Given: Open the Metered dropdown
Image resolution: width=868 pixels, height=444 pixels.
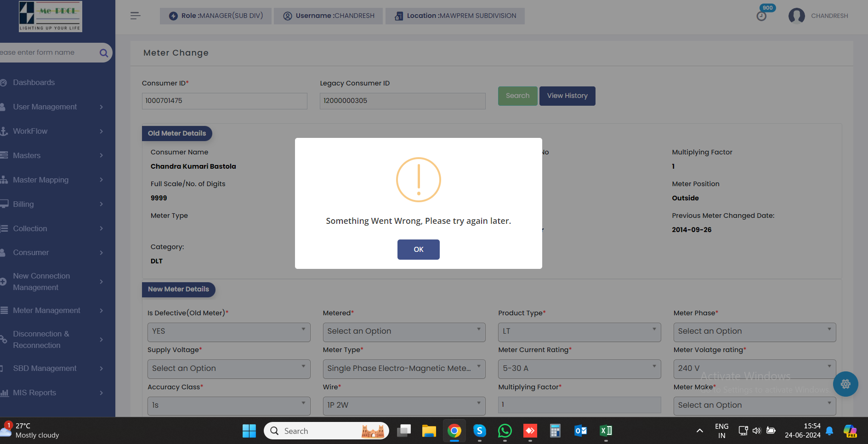Looking at the screenshot, I should tap(404, 332).
